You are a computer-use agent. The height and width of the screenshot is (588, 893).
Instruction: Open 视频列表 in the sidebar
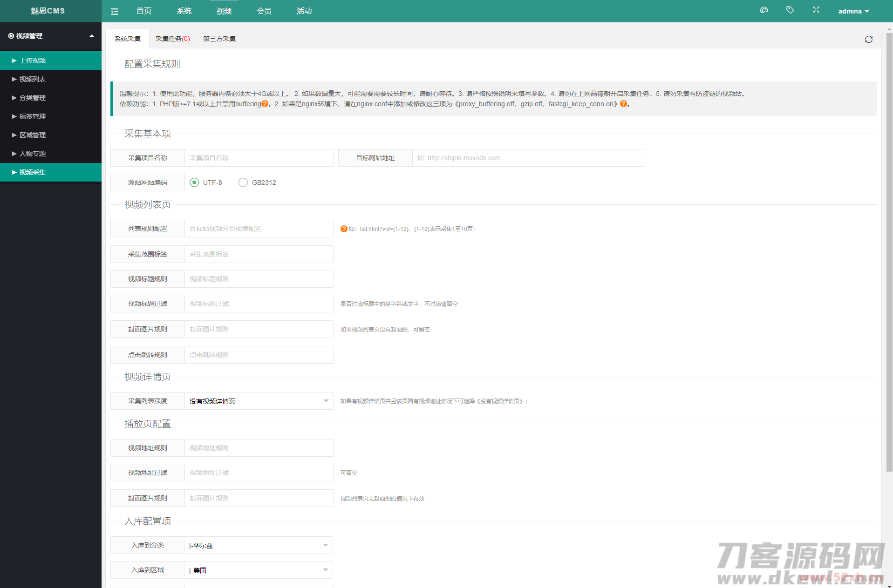[x=33, y=79]
